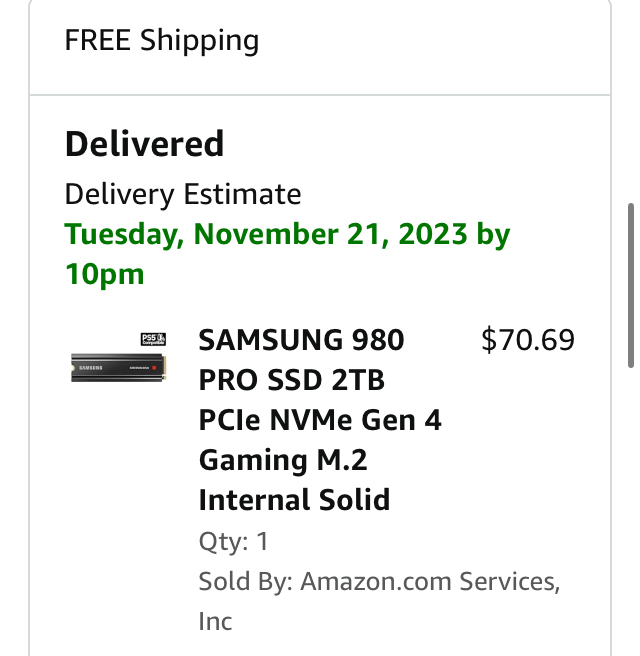Click the FREE Shipping text
640x656 pixels.
(162, 41)
